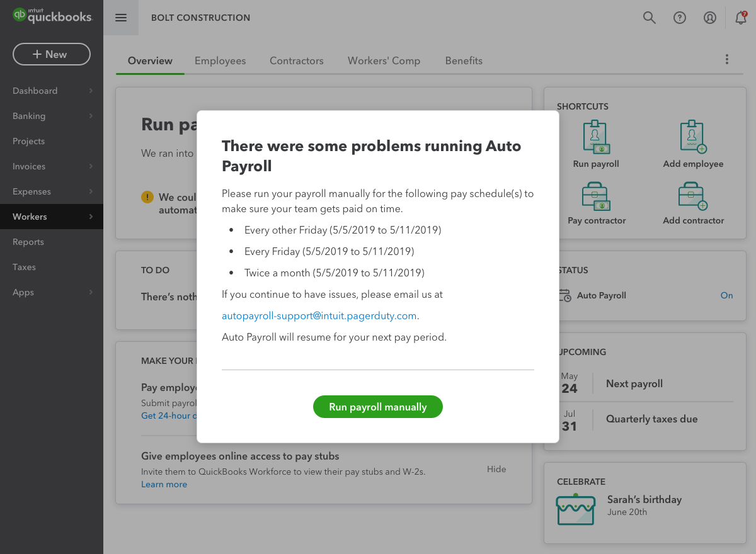Click the Pay contractor shortcut icon
This screenshot has width=756, height=554.
coord(595,196)
